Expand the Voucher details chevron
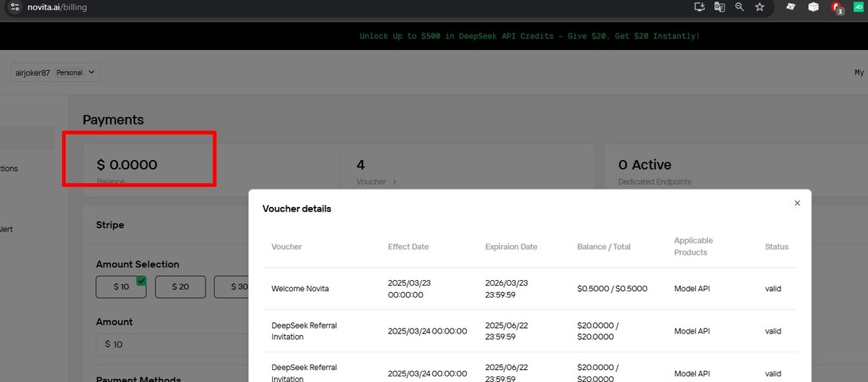The image size is (868, 382). click(394, 182)
